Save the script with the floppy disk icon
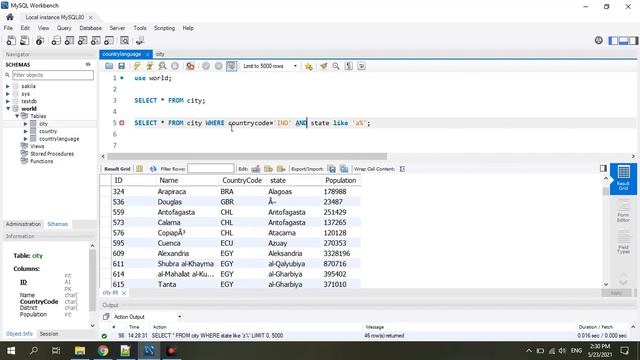640x360 pixels. pyautogui.click(x=121, y=66)
